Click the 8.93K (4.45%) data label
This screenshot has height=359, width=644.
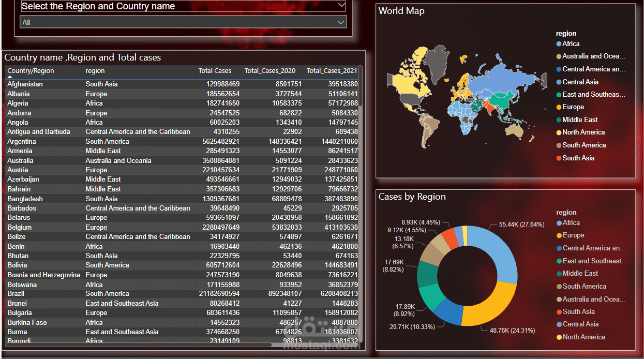click(421, 222)
